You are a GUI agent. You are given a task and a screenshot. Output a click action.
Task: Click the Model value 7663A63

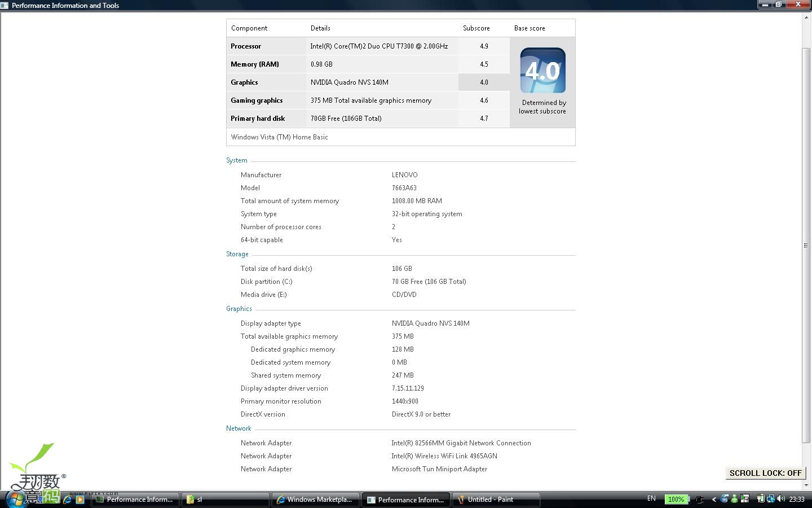pos(404,188)
